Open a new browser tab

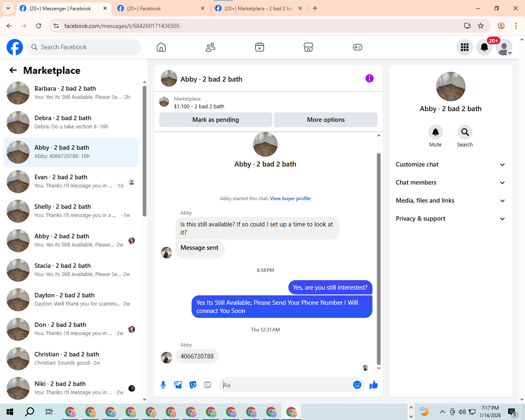[x=315, y=8]
